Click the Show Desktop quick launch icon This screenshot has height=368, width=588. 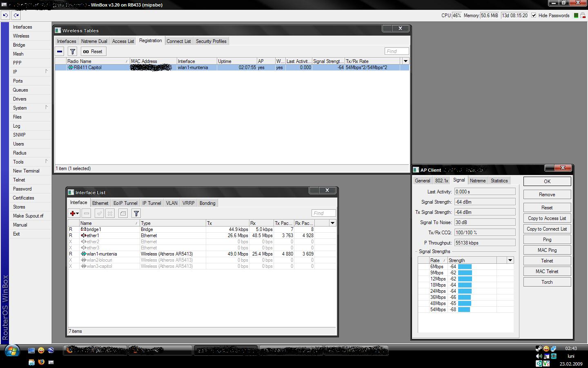click(31, 350)
